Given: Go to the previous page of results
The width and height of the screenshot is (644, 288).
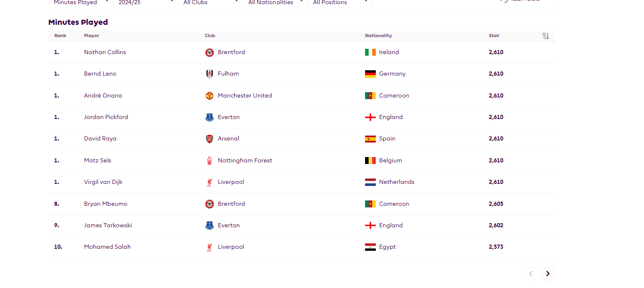Looking at the screenshot, I should (x=531, y=274).
